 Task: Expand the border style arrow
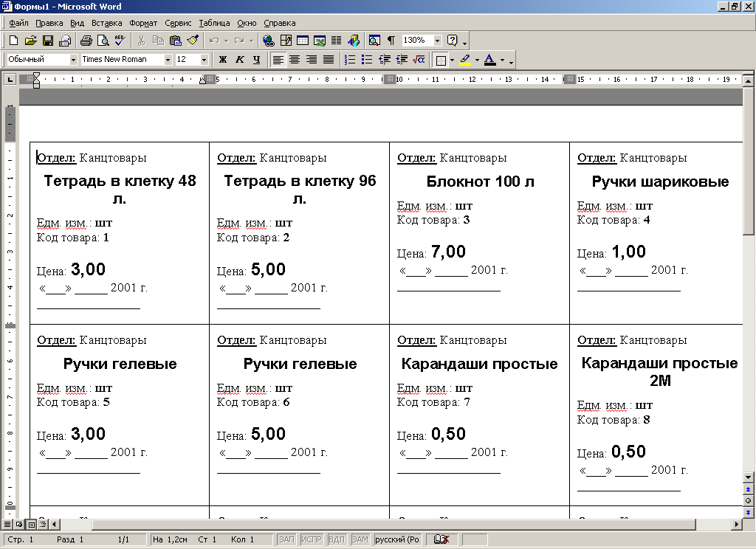tap(452, 60)
